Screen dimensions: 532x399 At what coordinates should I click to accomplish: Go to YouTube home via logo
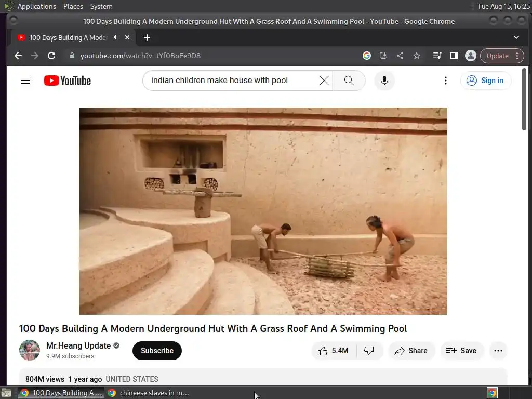(x=68, y=81)
